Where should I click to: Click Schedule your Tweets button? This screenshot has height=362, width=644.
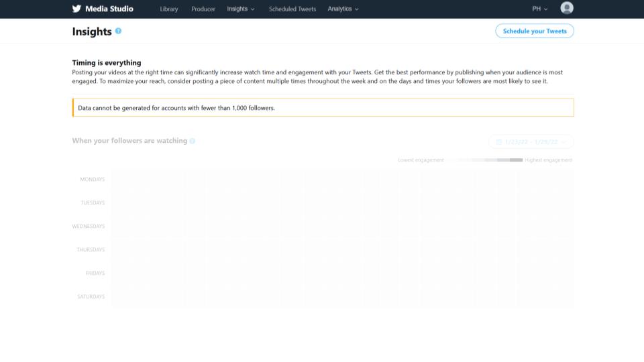coord(535,31)
